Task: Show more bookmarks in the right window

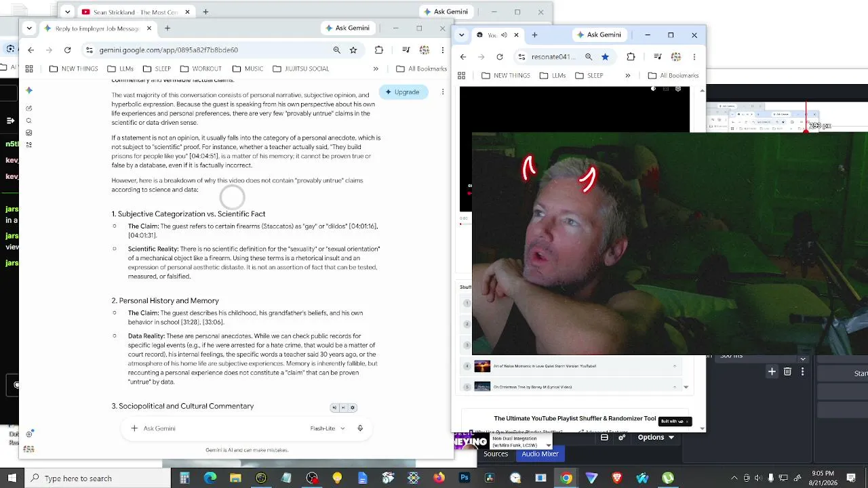Action: (627, 75)
